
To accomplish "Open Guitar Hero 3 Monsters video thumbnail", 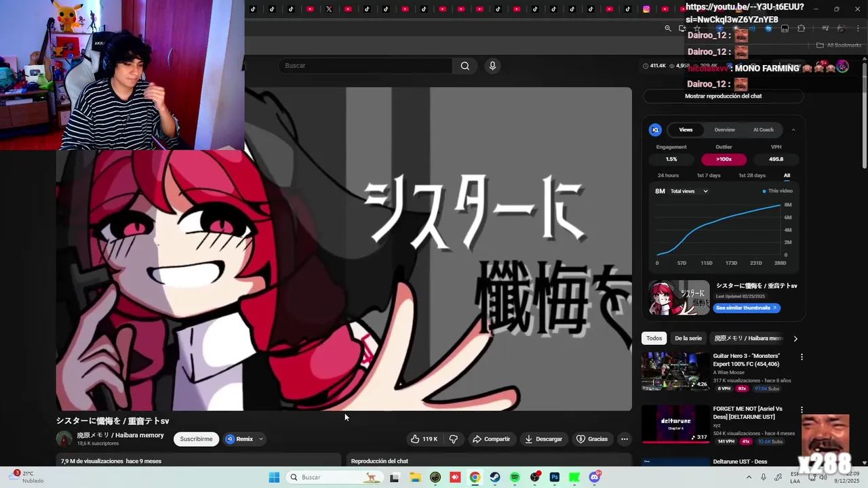I will click(x=675, y=371).
